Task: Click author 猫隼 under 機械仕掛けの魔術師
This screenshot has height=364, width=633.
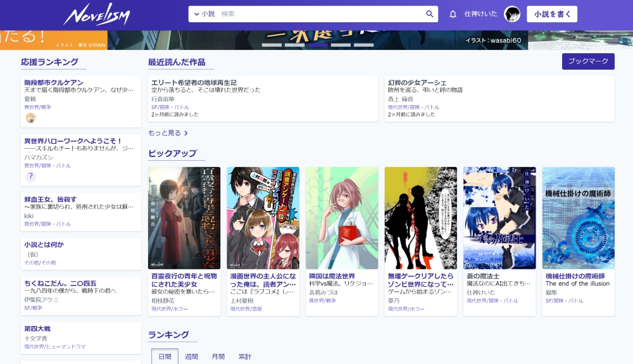Action: tap(551, 292)
